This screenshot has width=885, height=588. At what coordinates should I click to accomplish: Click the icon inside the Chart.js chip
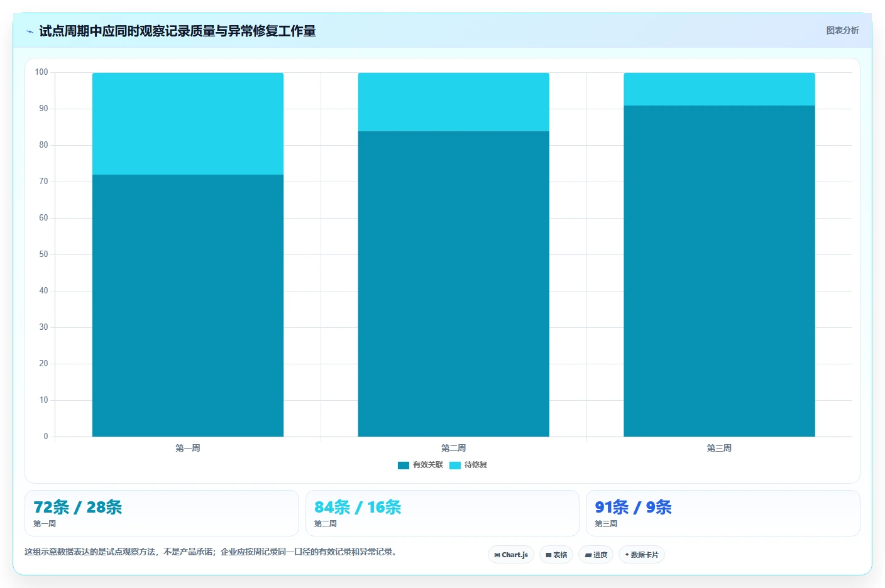point(497,555)
